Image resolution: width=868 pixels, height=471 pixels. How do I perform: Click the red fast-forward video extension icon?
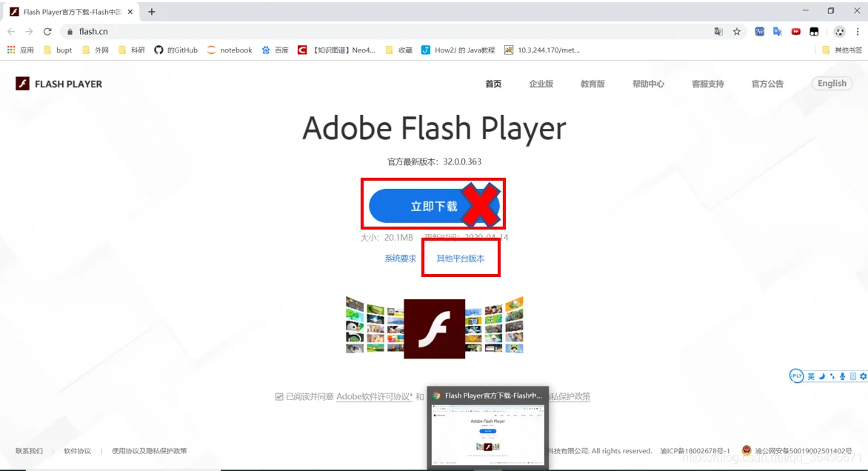[796, 32]
